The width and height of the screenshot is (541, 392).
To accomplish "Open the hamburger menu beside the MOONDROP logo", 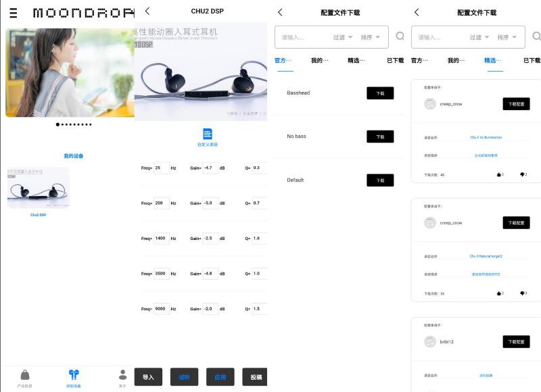I will point(13,13).
